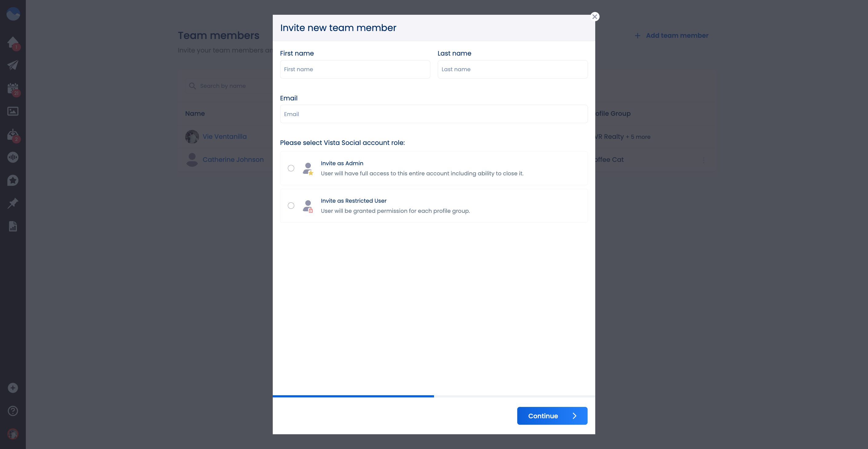The image size is (868, 449).
Task: Open Reports via the document chart icon
Action: pos(13,226)
